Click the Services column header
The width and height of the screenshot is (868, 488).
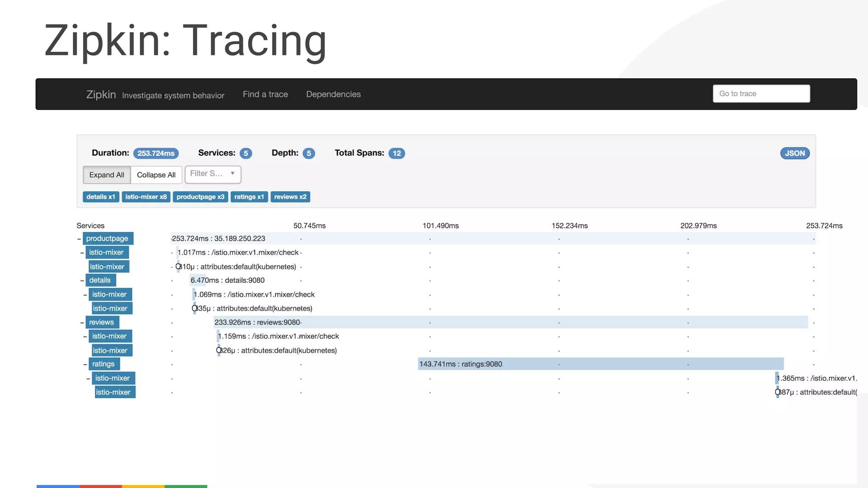90,226
